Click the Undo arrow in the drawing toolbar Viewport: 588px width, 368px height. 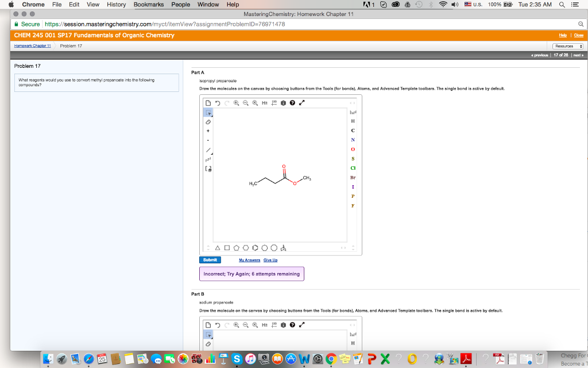click(x=218, y=102)
